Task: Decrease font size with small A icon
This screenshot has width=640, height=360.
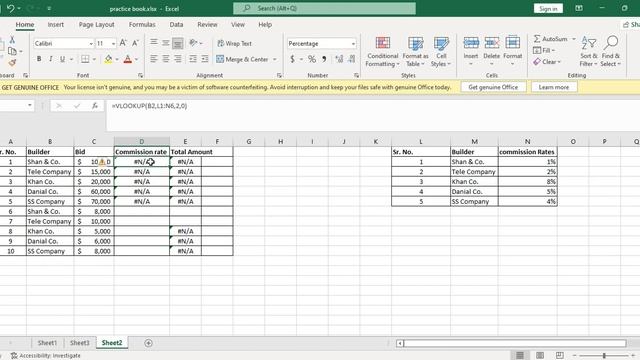Action: pos(136,43)
